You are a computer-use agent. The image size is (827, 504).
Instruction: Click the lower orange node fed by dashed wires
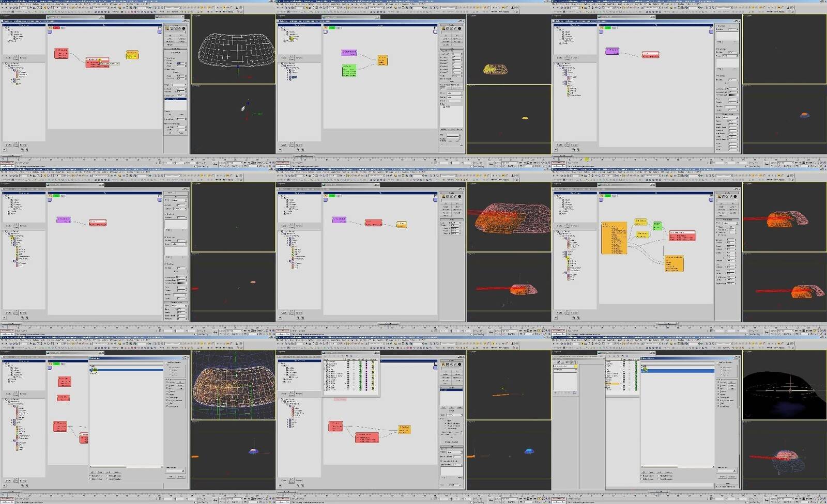point(674,263)
